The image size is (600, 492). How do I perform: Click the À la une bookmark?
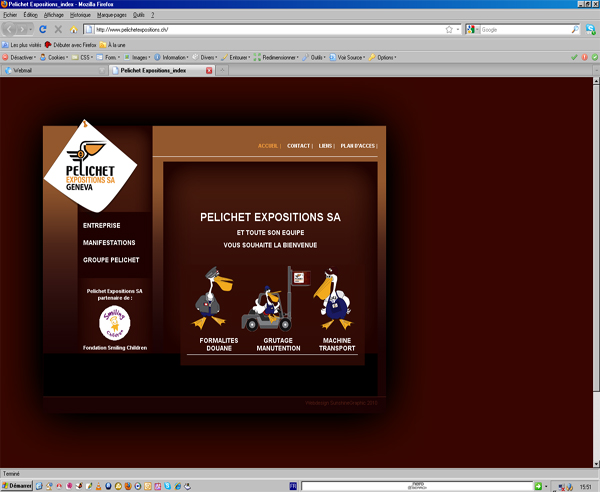point(112,45)
